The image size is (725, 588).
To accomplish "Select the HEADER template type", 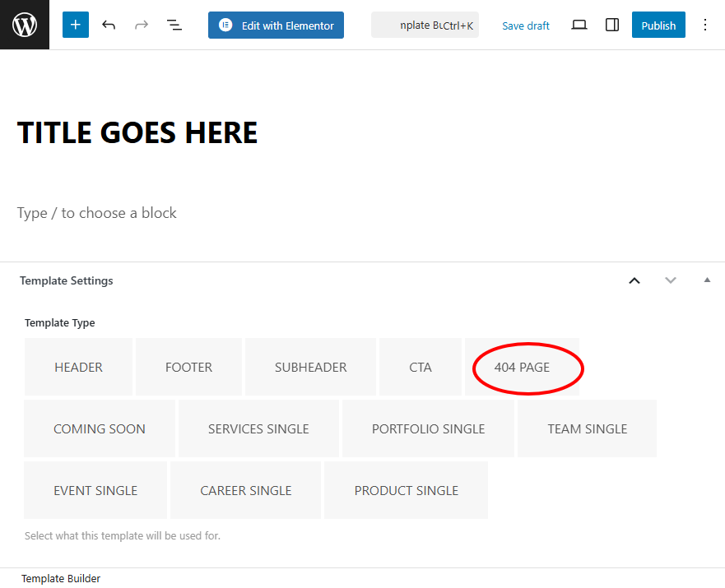I will click(78, 367).
